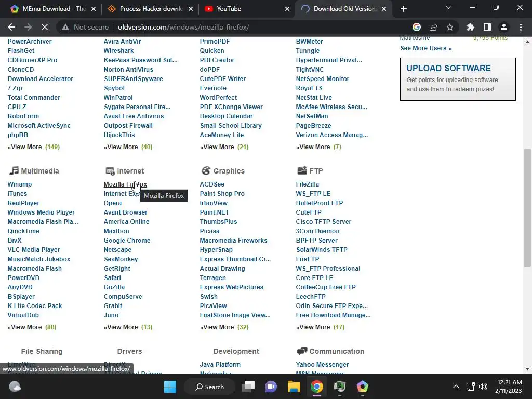The height and width of the screenshot is (399, 532).
Task: Open the monitor app icon on taskbar
Action: (x=340, y=387)
